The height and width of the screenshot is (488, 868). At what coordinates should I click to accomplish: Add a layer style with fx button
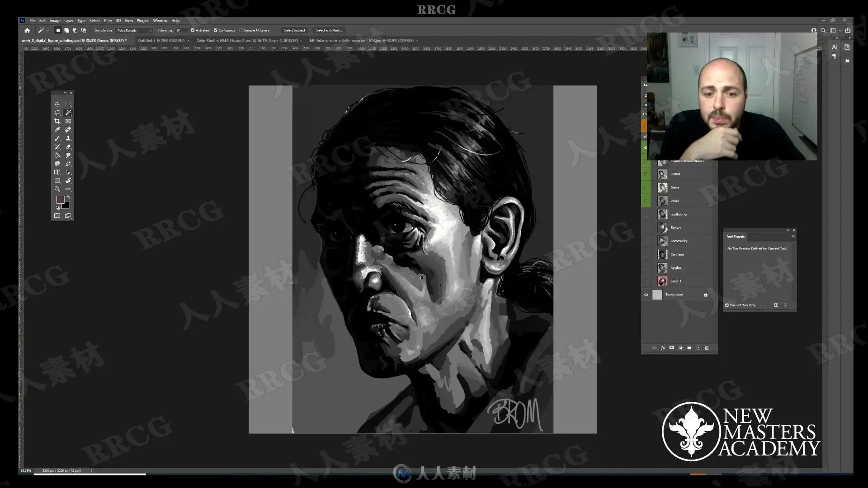(663, 348)
